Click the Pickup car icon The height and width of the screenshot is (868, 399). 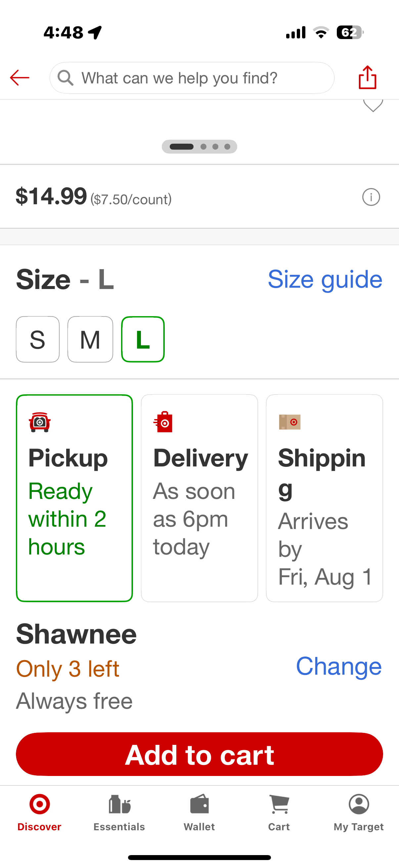[40, 422]
